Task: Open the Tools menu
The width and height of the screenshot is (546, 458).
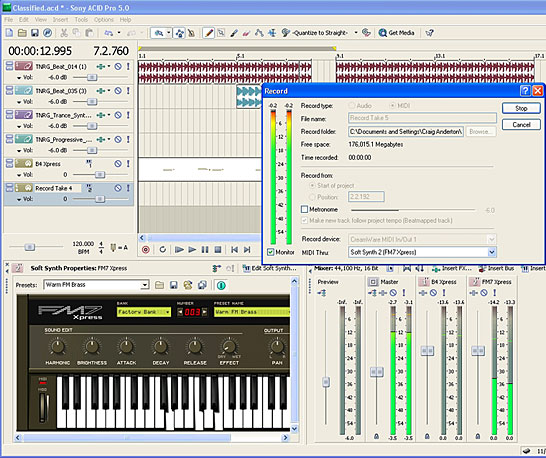Action: [x=81, y=20]
